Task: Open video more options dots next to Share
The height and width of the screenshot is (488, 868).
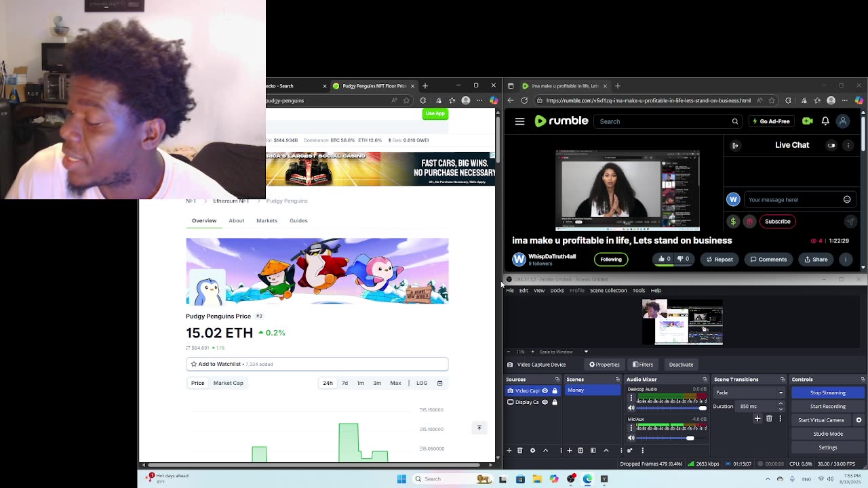Action: [845, 259]
